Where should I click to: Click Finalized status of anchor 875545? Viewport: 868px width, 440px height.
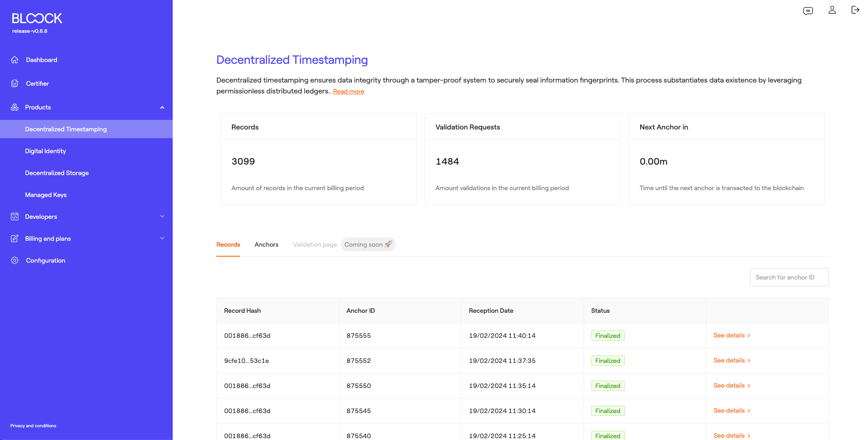608,411
